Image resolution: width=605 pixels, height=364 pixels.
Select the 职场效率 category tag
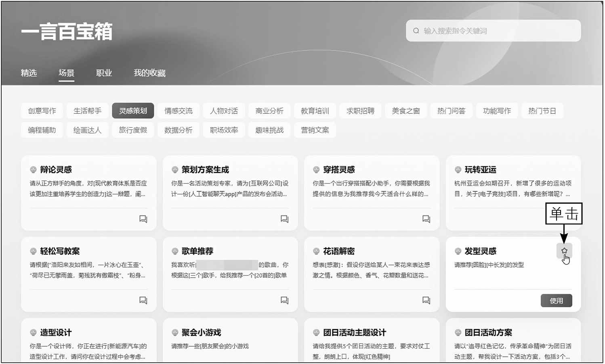pos(224,130)
